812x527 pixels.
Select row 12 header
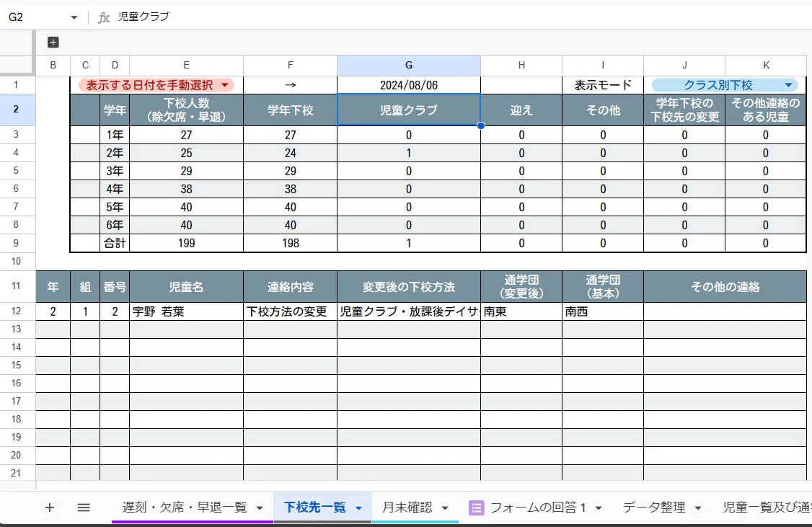[16, 311]
